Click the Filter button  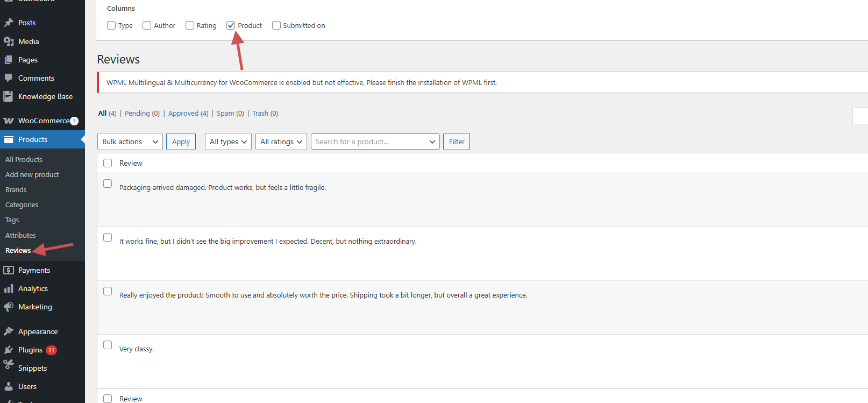[456, 142]
